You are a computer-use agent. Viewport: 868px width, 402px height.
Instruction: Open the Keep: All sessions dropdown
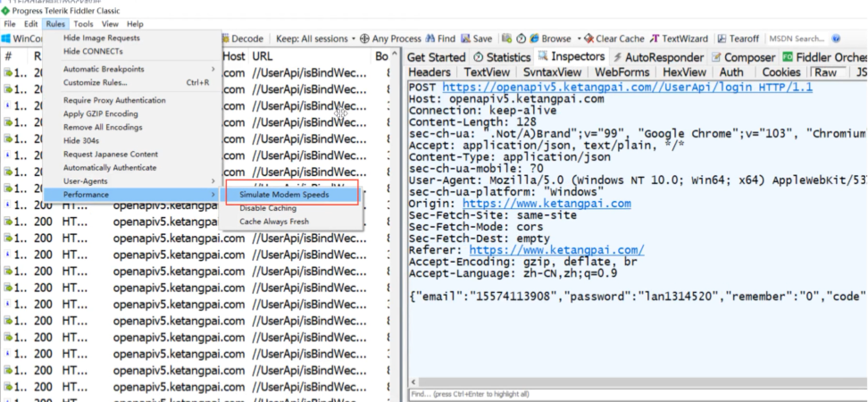(x=315, y=38)
